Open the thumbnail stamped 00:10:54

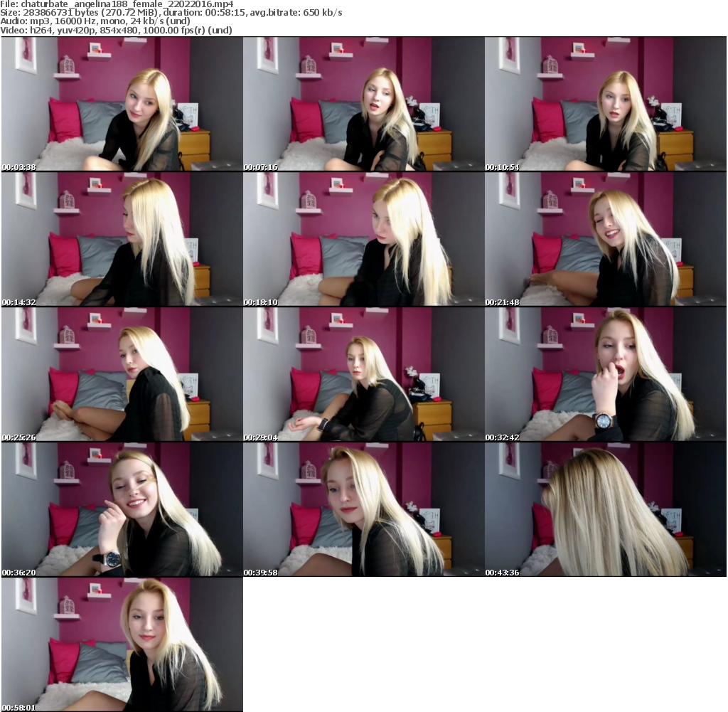pos(606,104)
